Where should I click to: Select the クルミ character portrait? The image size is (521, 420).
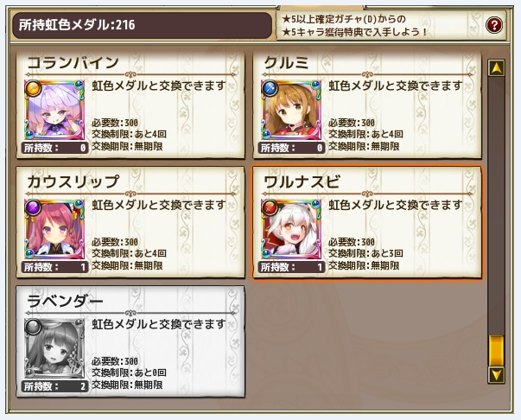[291, 110]
